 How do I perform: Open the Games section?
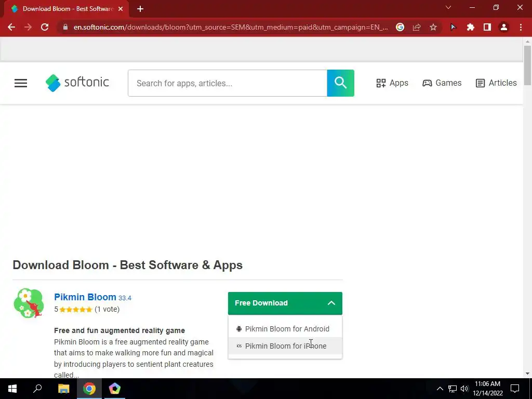pos(442,83)
